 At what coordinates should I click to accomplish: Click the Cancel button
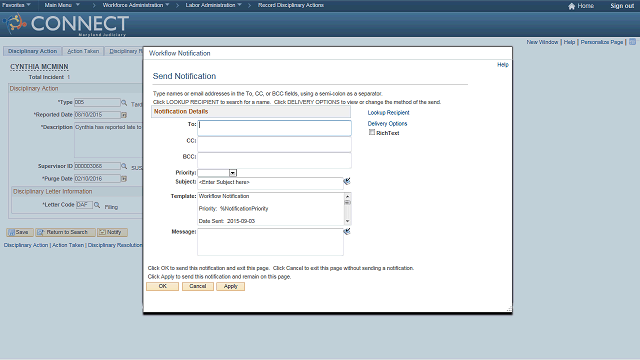[x=198, y=287]
